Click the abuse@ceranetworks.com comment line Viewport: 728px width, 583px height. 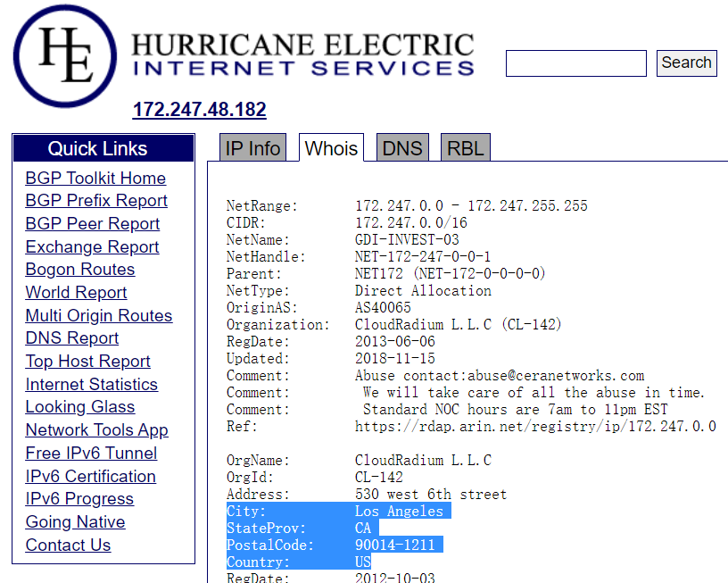tap(500, 376)
